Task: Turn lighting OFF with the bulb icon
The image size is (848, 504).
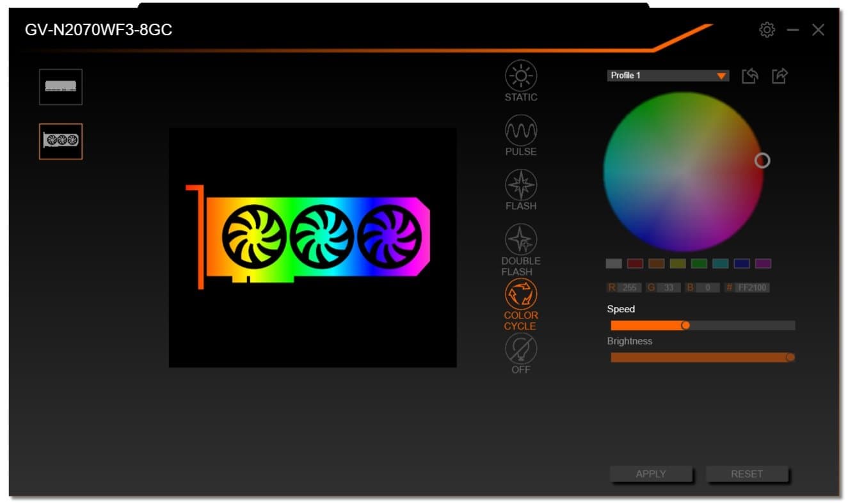Action: [521, 354]
